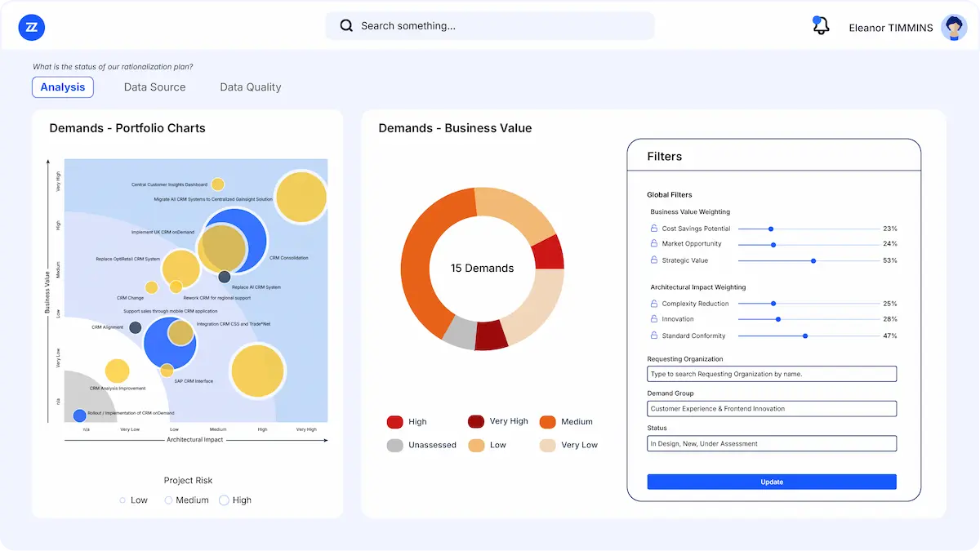Image resolution: width=980 pixels, height=551 pixels.
Task: Click the 53% Strategic Value percentage
Action: coord(890,260)
